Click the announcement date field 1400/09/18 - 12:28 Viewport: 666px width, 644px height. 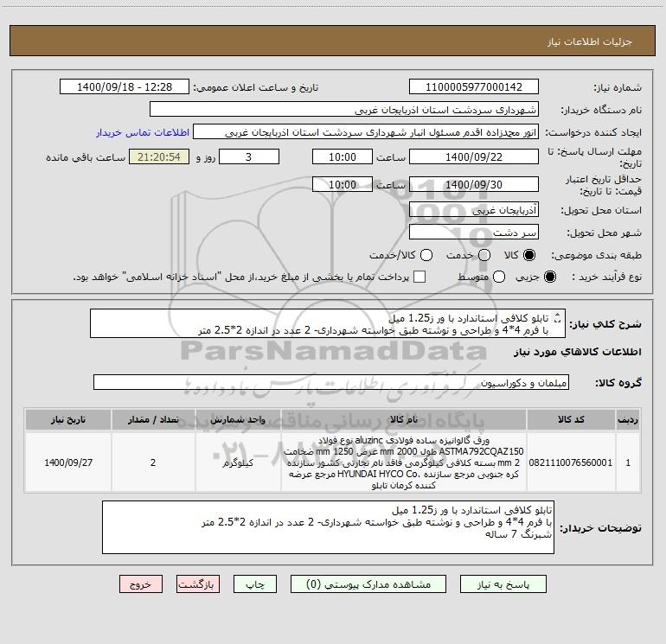tap(125, 86)
